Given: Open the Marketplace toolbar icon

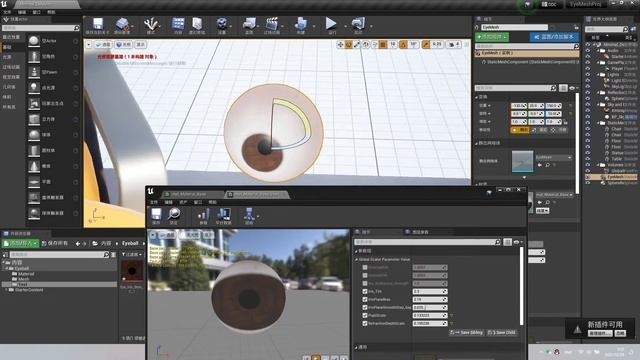Looking at the screenshot, I should click(197, 24).
